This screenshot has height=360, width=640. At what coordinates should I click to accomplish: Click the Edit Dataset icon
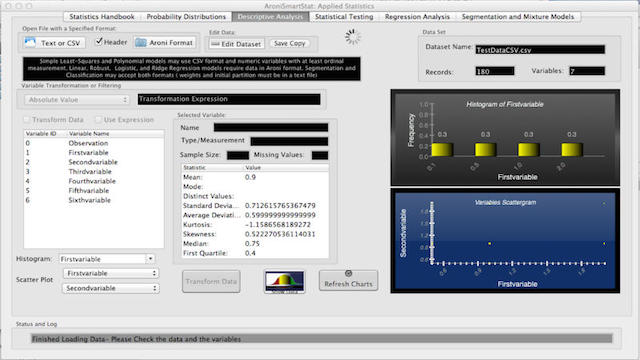pyautogui.click(x=215, y=44)
